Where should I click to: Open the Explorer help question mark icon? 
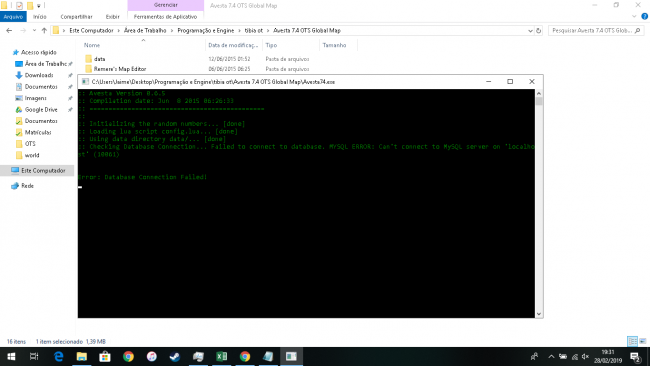645,17
